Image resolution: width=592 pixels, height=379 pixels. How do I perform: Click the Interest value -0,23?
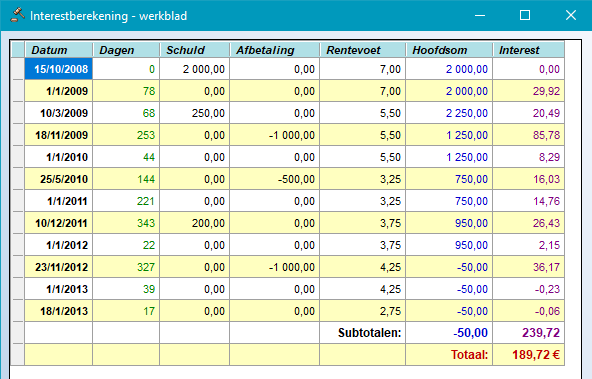pyautogui.click(x=529, y=289)
